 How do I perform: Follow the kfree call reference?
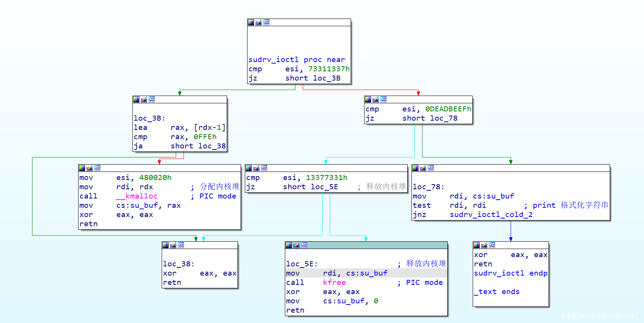coord(334,283)
